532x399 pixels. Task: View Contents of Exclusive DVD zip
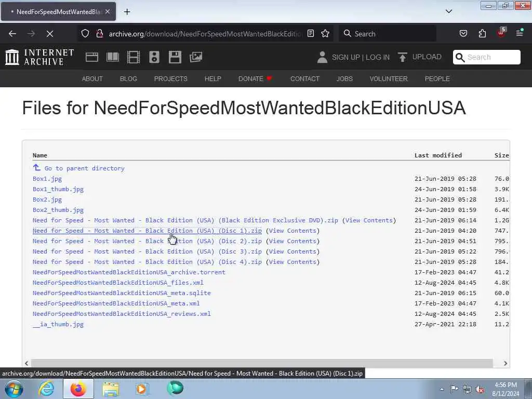pos(369,220)
